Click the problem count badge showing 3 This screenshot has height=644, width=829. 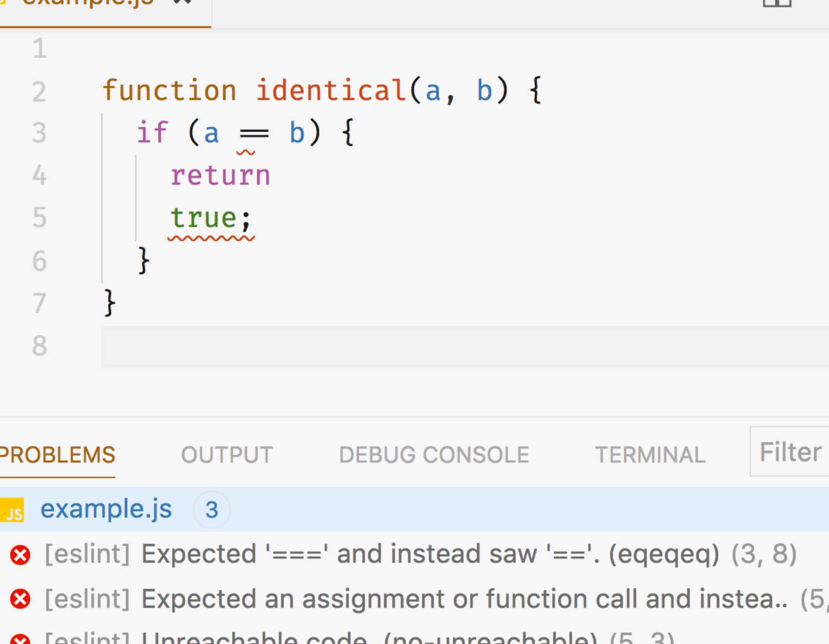pos(212,510)
